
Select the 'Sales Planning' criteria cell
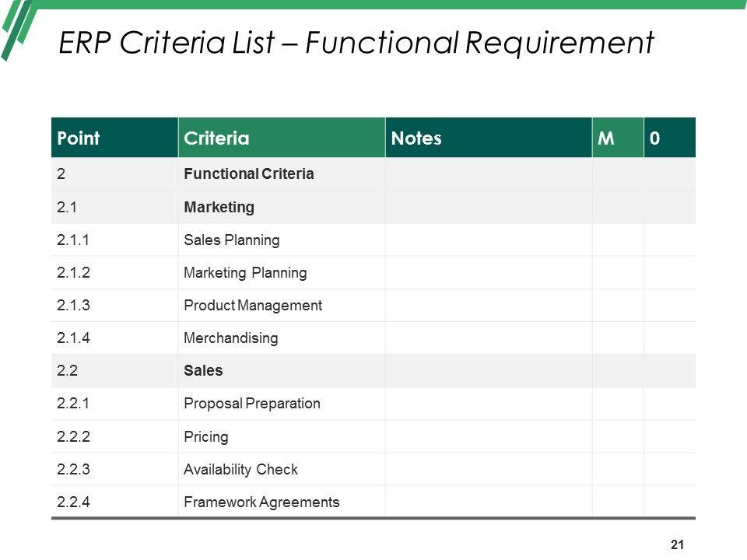tap(231, 240)
